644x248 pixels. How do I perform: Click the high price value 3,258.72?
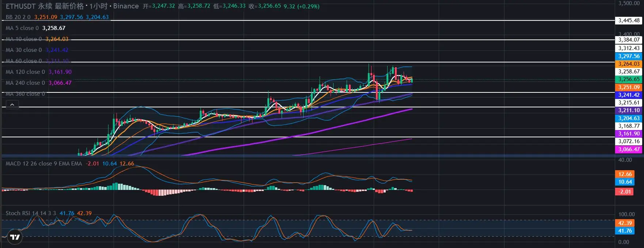click(x=199, y=6)
